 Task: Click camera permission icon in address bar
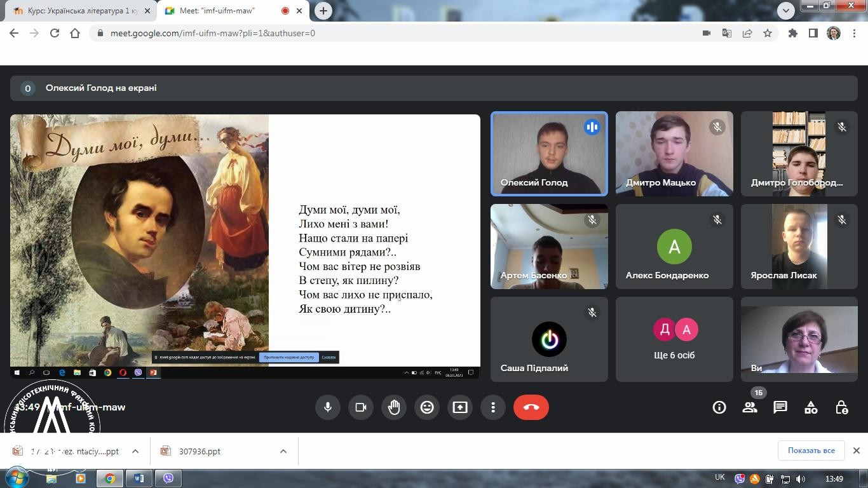[x=707, y=33]
